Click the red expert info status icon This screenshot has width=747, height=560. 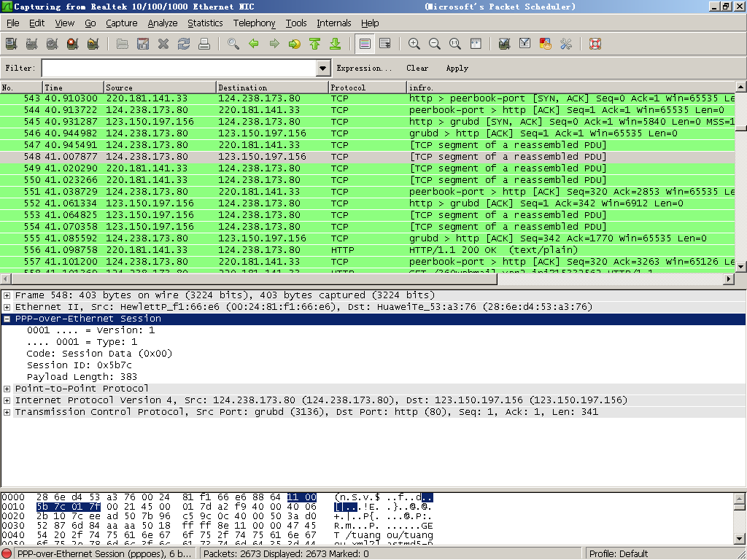[6, 554]
